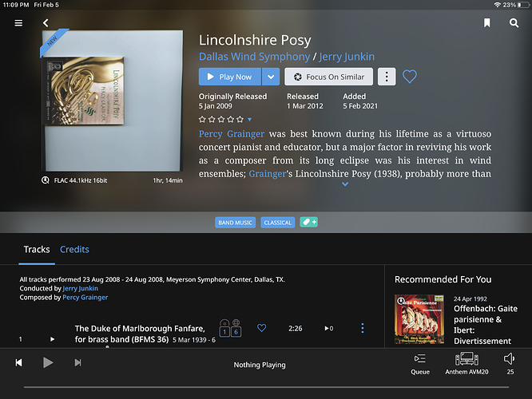The width and height of the screenshot is (532, 399).
Task: Expand the Play Now dropdown arrow
Action: coord(271,77)
